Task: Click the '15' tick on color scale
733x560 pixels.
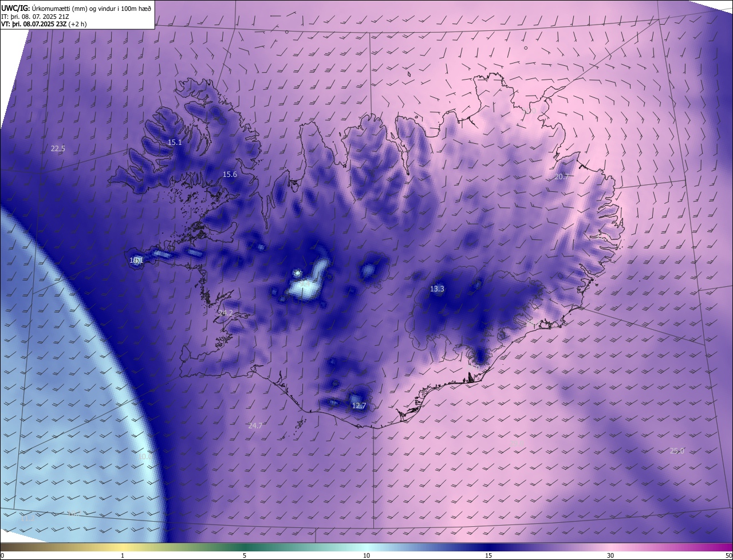Action: [488, 555]
